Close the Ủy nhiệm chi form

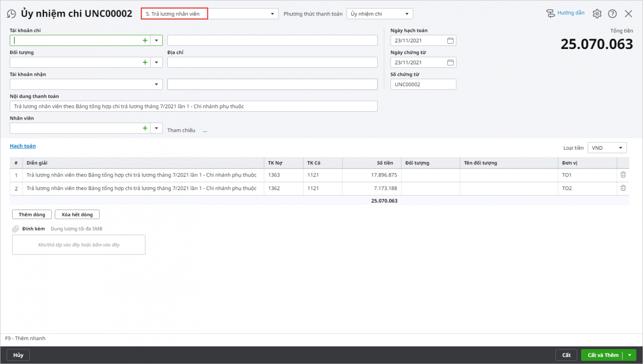pyautogui.click(x=628, y=14)
